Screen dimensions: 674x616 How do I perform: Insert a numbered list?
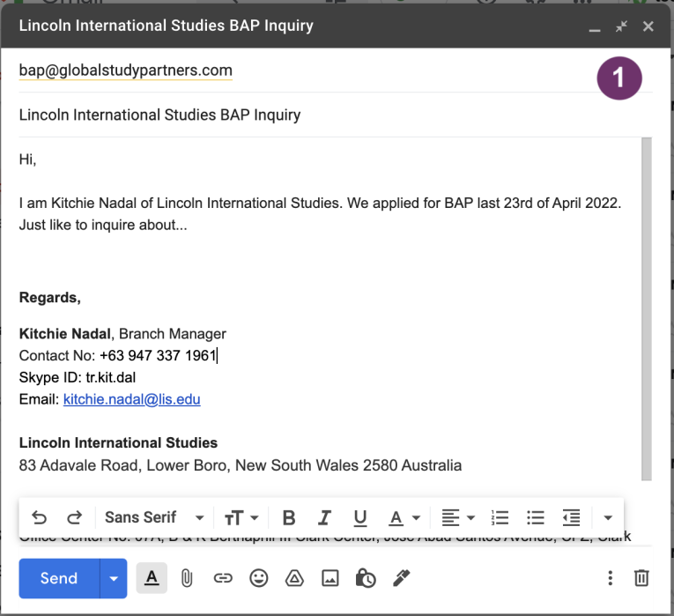point(500,517)
